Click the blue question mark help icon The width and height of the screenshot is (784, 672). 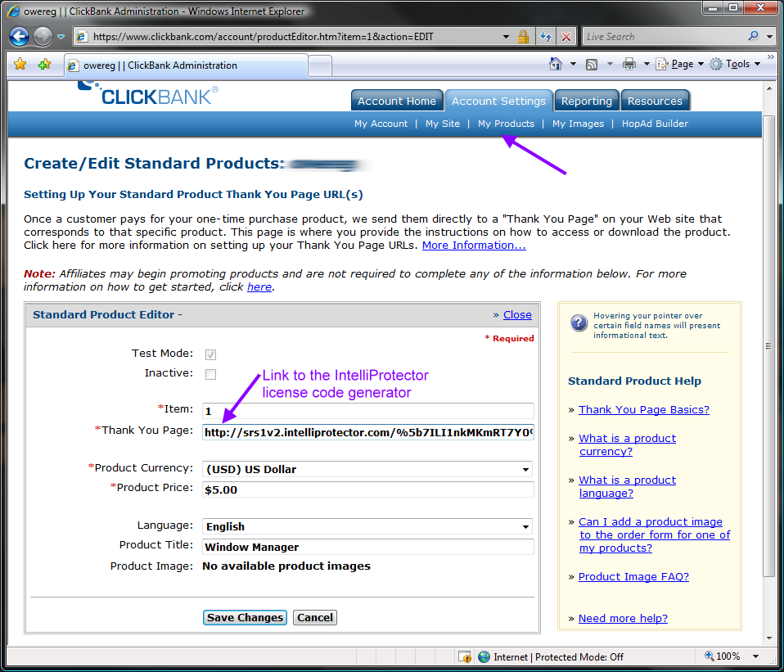click(x=579, y=322)
